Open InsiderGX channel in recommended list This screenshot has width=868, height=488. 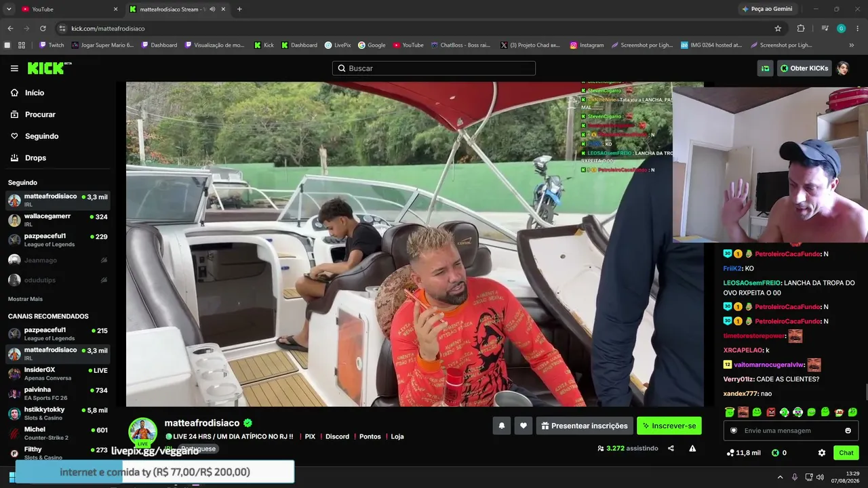pyautogui.click(x=58, y=374)
